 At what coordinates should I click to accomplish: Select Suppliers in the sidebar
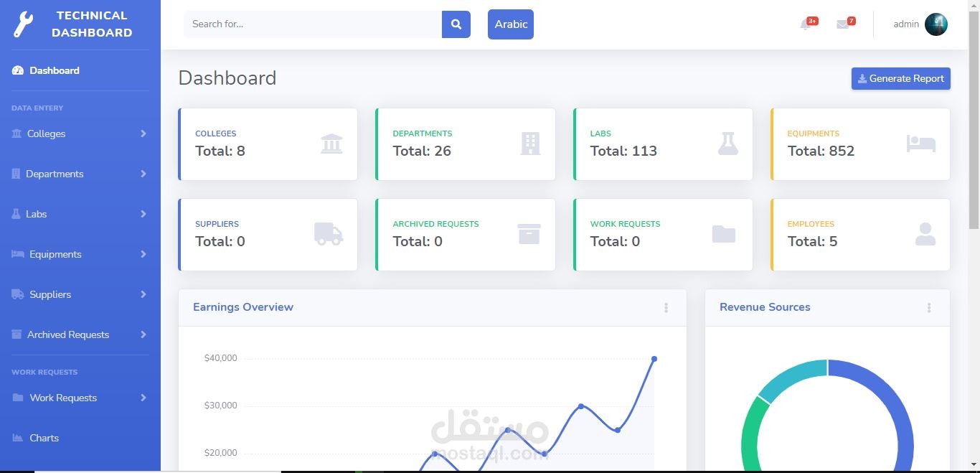[x=80, y=294]
